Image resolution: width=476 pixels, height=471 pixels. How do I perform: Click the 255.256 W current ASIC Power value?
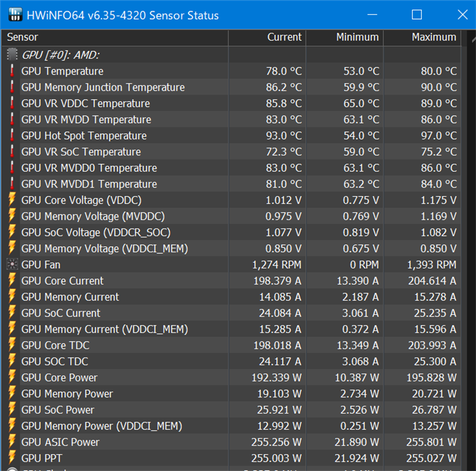coord(276,442)
